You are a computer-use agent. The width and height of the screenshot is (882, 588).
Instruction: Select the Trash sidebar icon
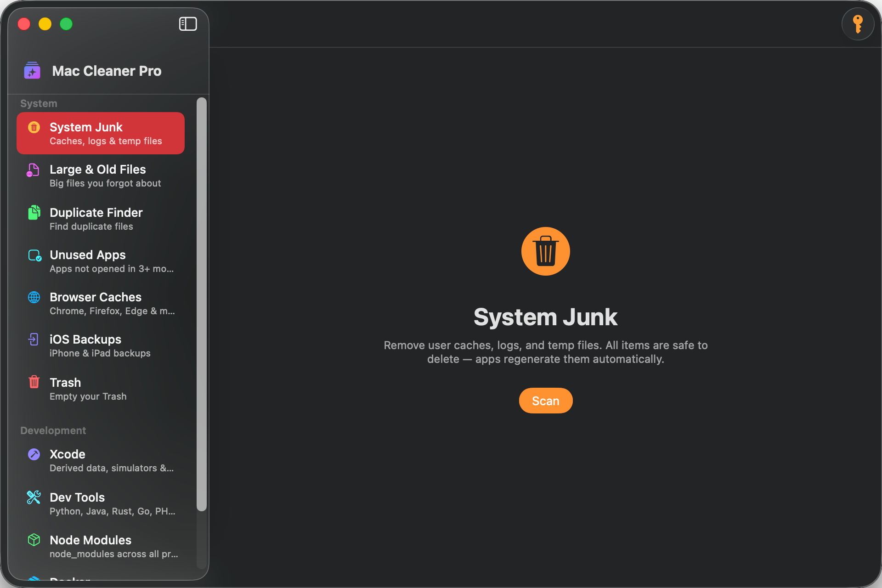(34, 382)
